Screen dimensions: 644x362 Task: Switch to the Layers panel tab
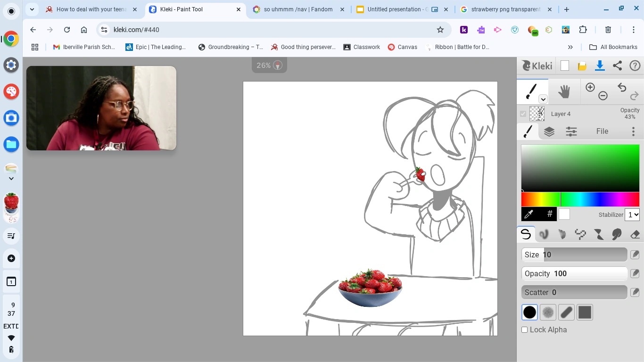pyautogui.click(x=549, y=132)
